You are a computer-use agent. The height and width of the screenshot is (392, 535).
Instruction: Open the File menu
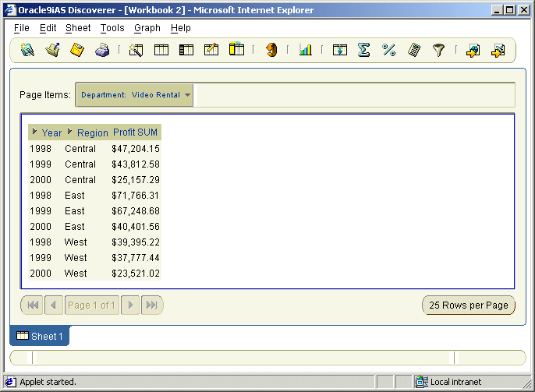click(22, 28)
